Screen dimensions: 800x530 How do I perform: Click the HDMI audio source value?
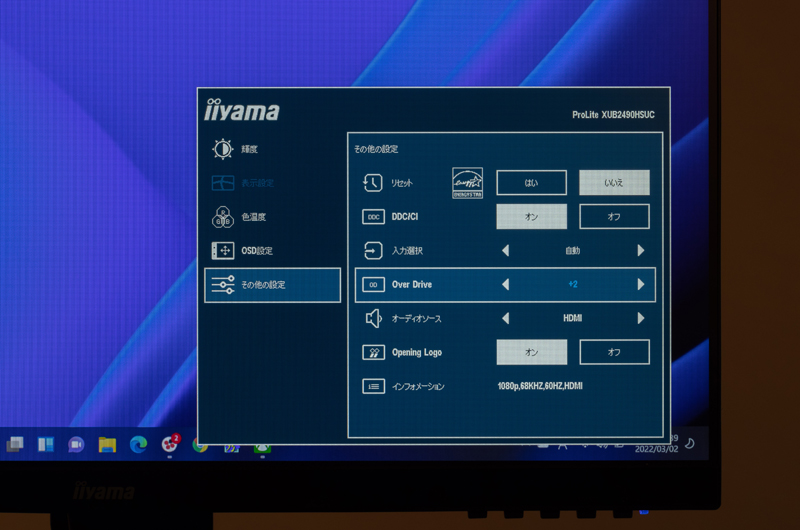coord(572,318)
